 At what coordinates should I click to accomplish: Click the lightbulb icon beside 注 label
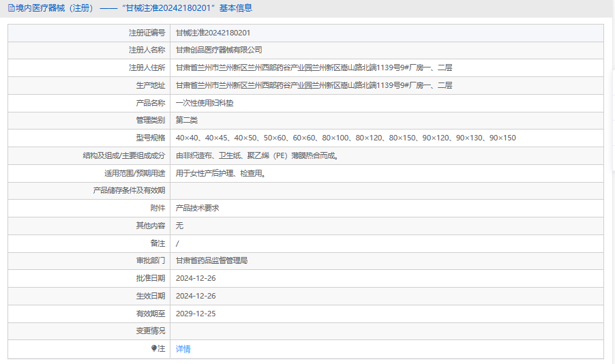[x=154, y=348]
